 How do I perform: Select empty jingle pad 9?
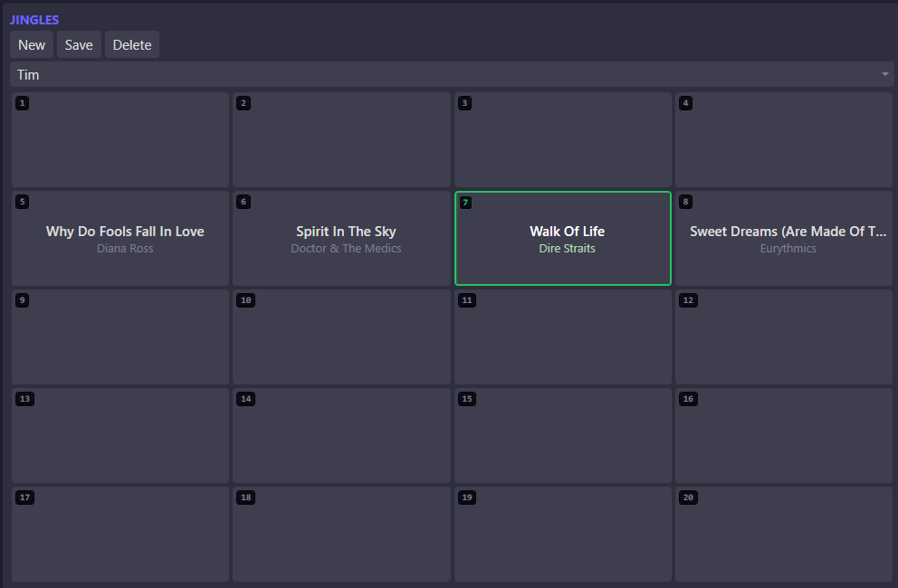pyautogui.click(x=120, y=337)
